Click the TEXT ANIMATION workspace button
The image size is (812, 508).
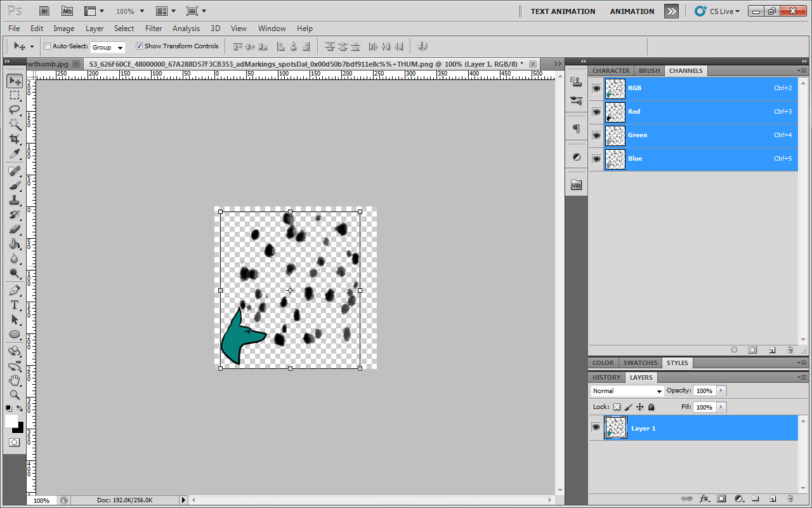(x=563, y=11)
